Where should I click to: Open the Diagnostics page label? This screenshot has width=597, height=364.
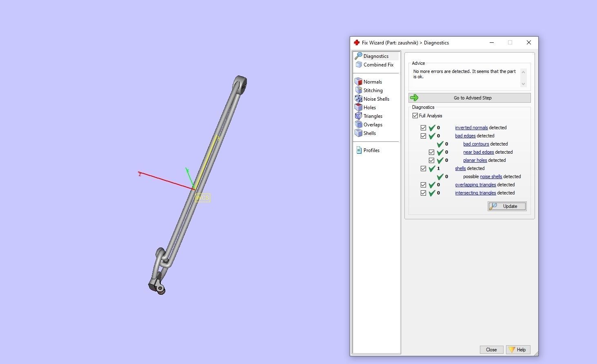click(376, 56)
